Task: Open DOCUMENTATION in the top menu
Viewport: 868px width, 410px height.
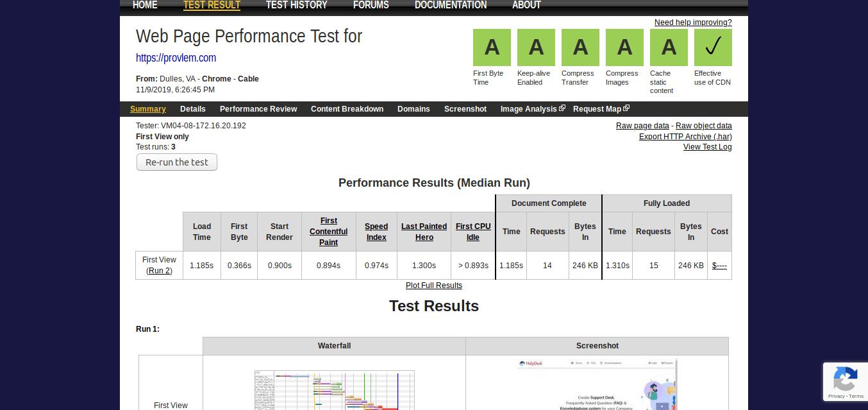Action: pos(451,5)
